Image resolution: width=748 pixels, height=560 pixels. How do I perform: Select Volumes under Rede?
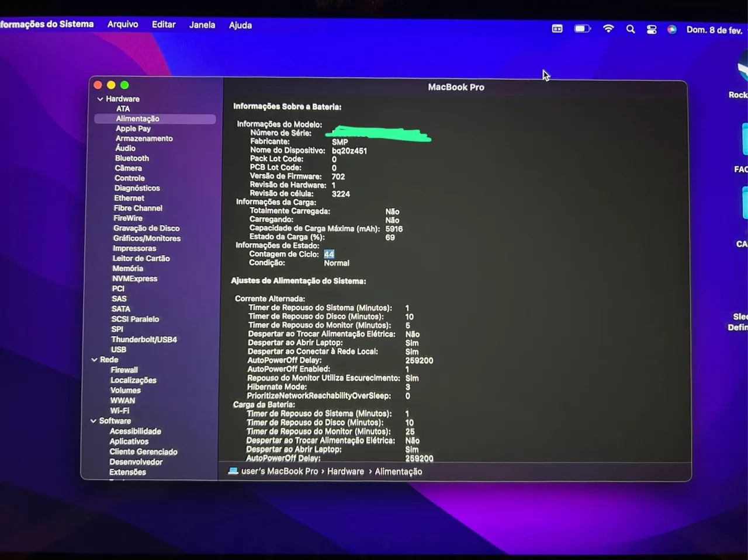click(x=126, y=390)
